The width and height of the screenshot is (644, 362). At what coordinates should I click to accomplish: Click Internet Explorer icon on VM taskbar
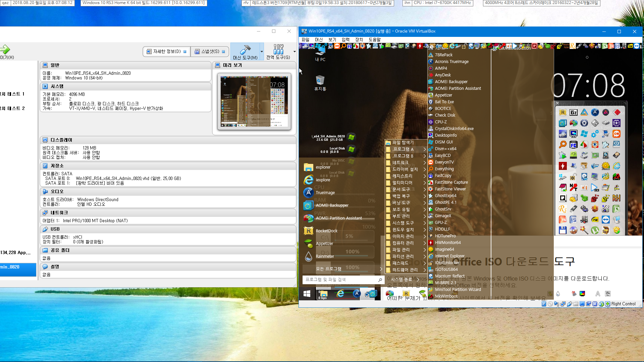click(x=340, y=294)
